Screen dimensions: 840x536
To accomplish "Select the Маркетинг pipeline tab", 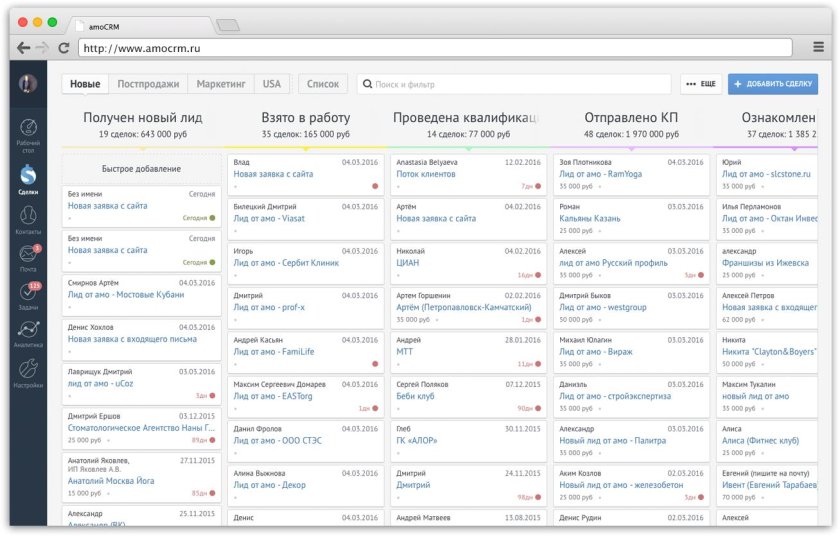I will pos(221,84).
